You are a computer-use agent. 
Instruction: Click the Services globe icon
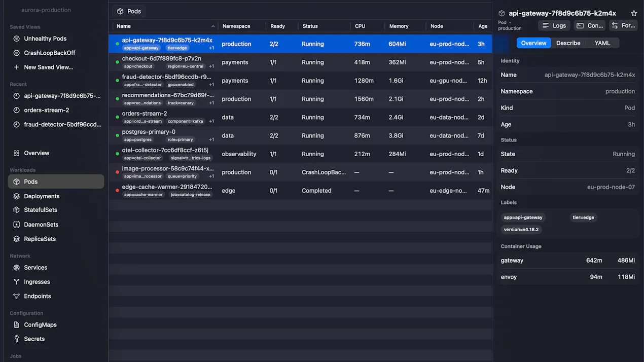pos(16,268)
